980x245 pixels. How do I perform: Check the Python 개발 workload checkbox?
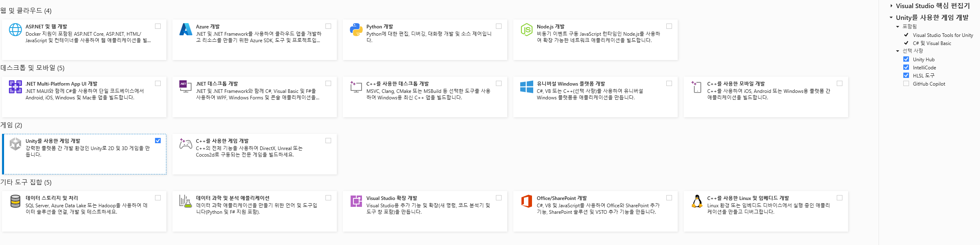499,26
